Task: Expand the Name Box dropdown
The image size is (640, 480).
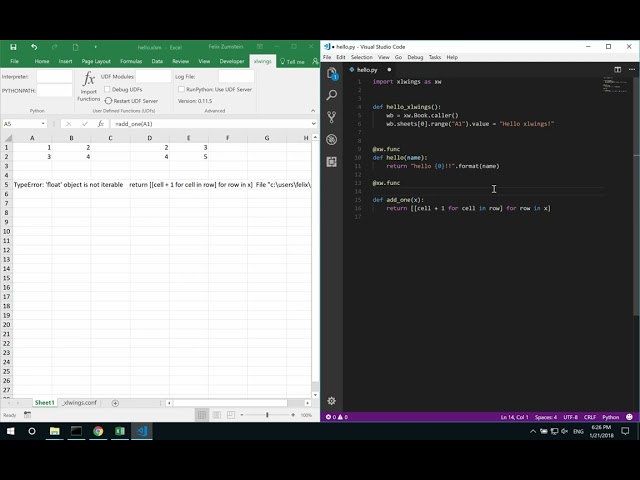Action: (x=43, y=124)
